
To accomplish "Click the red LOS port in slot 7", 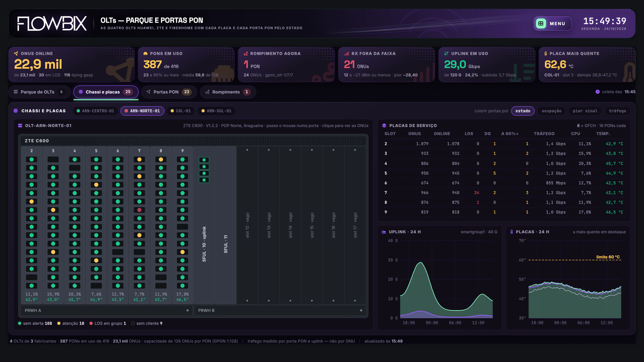I will pyautogui.click(x=139, y=210).
